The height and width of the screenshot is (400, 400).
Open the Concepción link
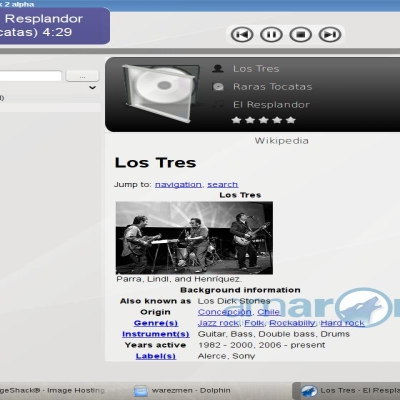pos(225,312)
